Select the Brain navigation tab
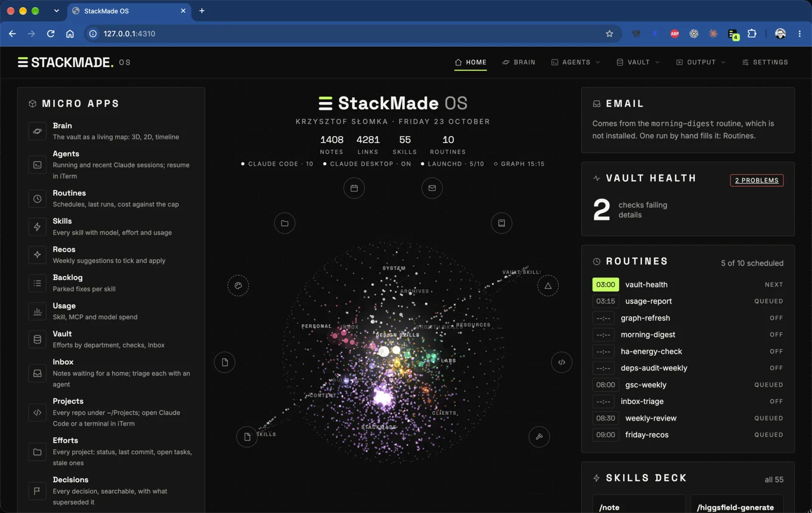The height and width of the screenshot is (513, 812). pyautogui.click(x=519, y=62)
